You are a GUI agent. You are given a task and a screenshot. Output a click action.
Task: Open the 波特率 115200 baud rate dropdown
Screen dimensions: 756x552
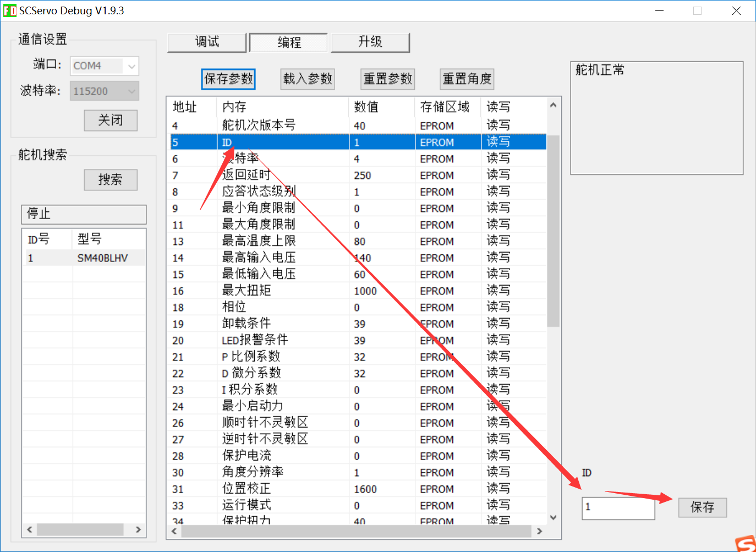[x=105, y=91]
